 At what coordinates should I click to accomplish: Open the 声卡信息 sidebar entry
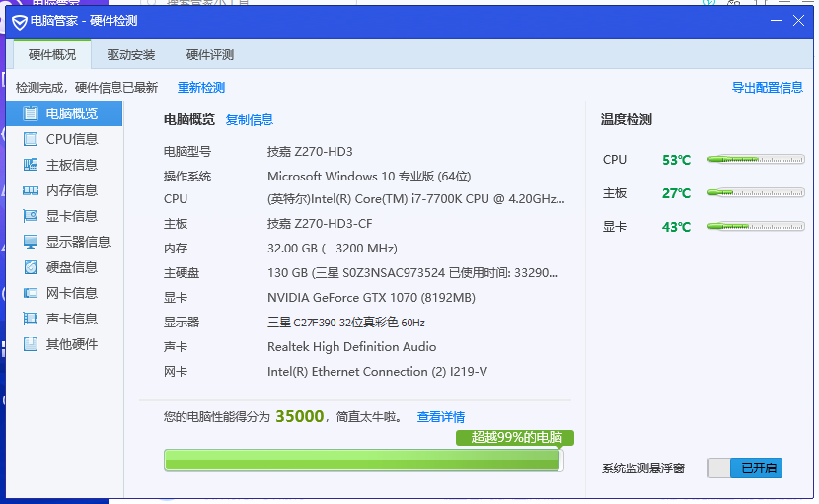65,319
